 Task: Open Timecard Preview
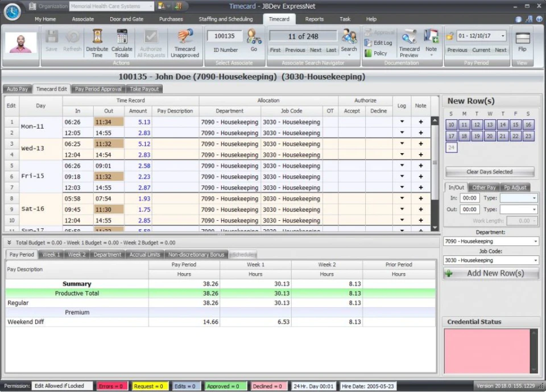point(409,43)
